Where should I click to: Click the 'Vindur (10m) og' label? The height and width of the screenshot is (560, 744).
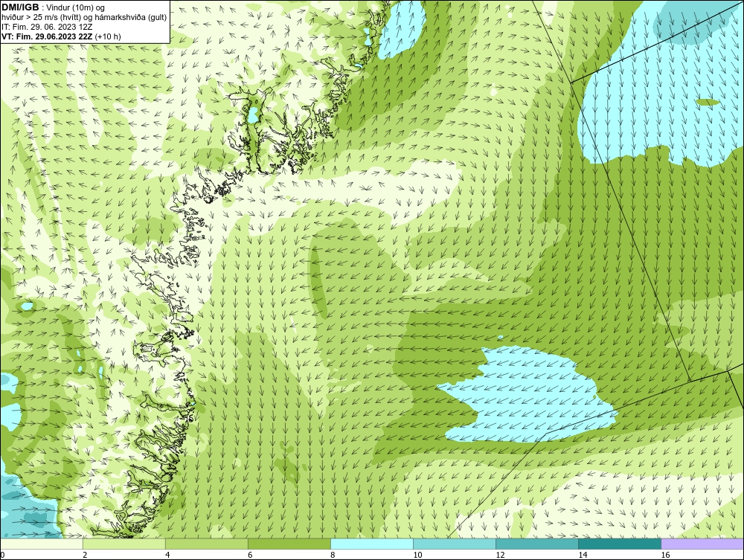click(x=75, y=7)
